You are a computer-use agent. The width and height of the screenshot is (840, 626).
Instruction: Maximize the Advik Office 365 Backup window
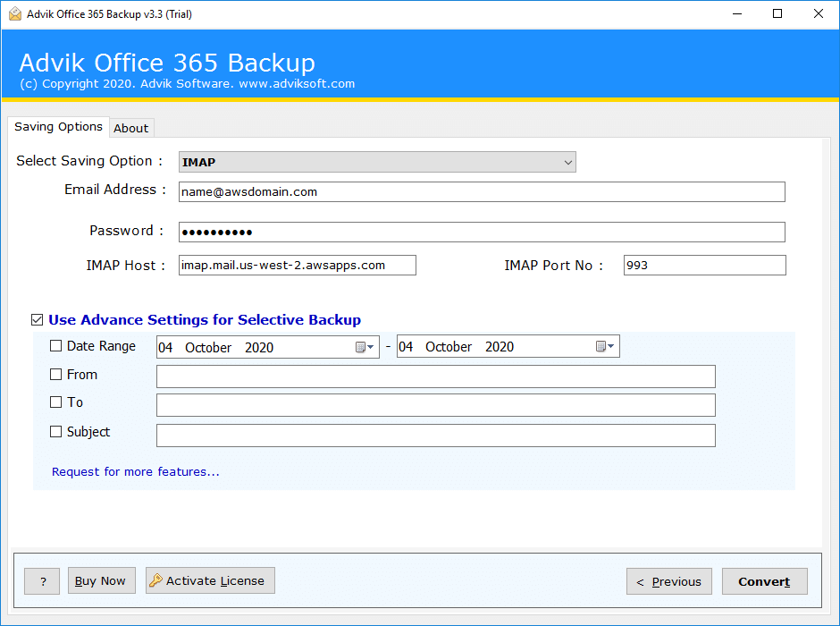[777, 14]
